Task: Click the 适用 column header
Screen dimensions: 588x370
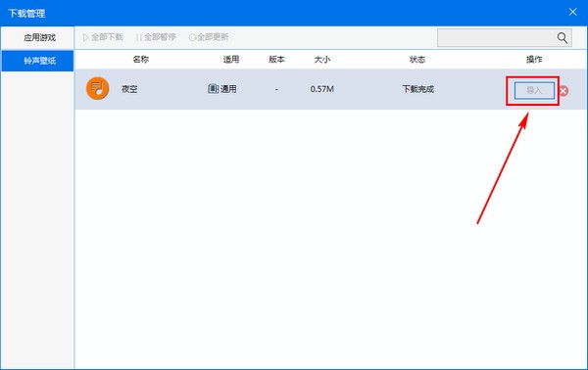Action: (230, 59)
